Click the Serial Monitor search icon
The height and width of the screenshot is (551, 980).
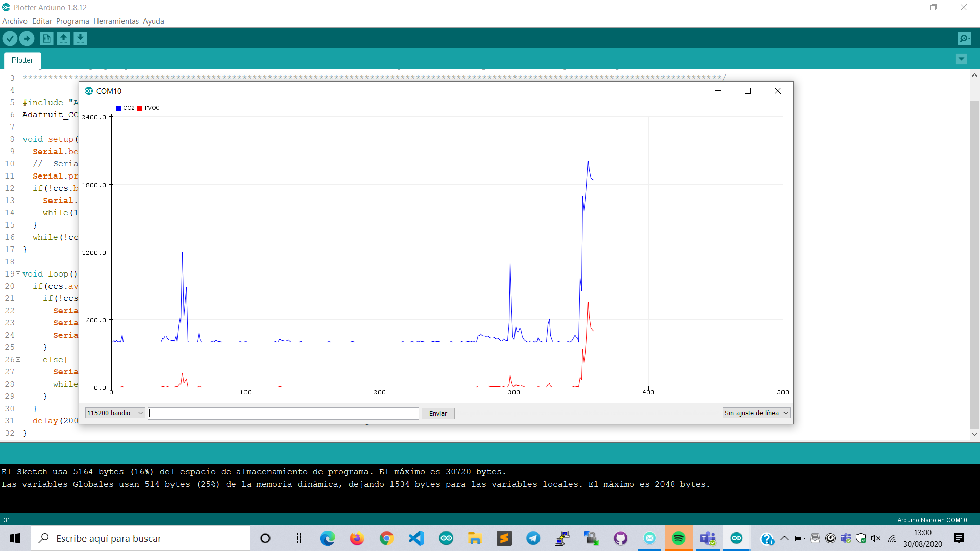[x=964, y=38]
